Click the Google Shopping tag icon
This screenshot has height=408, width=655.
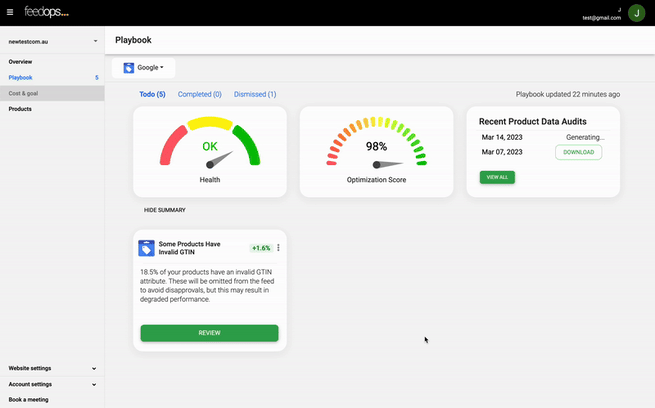[129, 68]
